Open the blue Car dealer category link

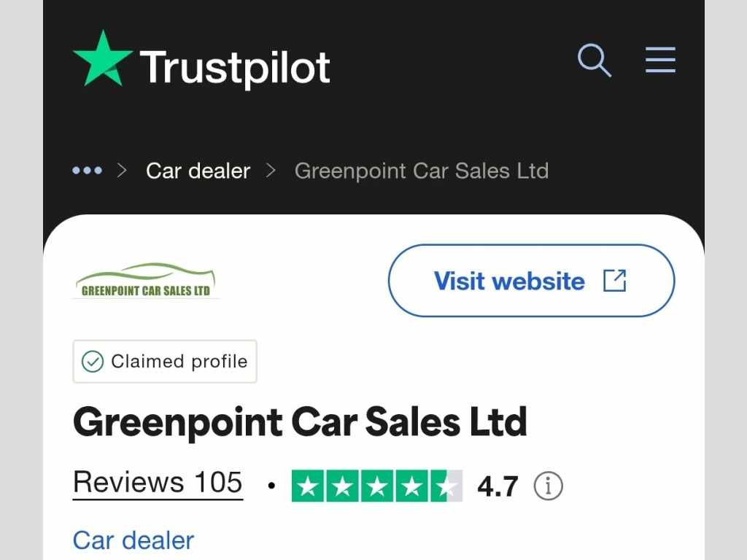[x=133, y=540]
